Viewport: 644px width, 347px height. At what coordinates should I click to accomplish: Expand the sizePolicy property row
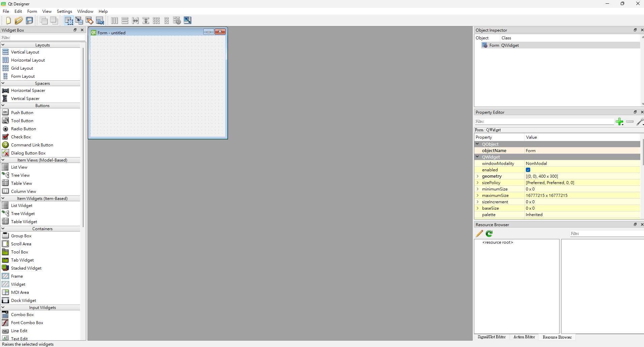pyautogui.click(x=477, y=183)
